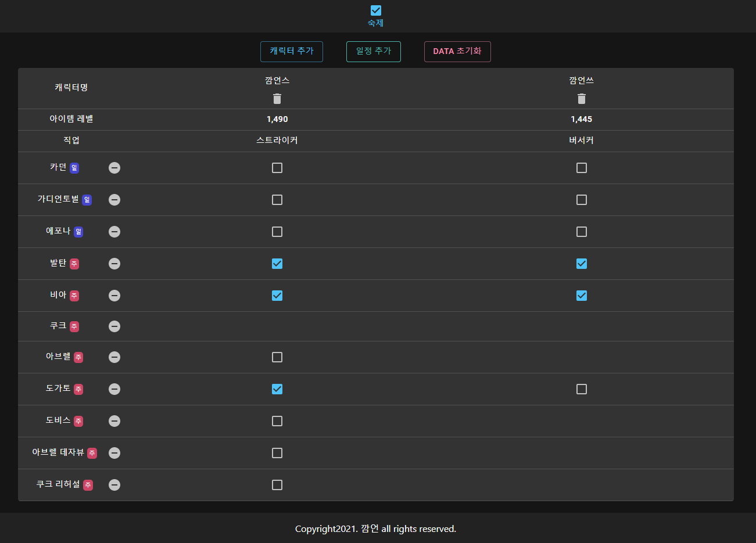
Task: Click the 가디언토벌 row label
Action: [58, 199]
